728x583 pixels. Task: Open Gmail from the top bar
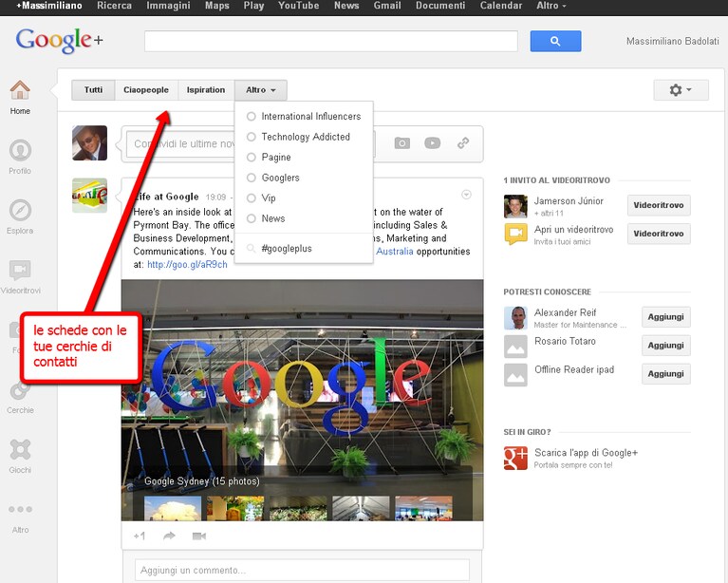coord(387,6)
